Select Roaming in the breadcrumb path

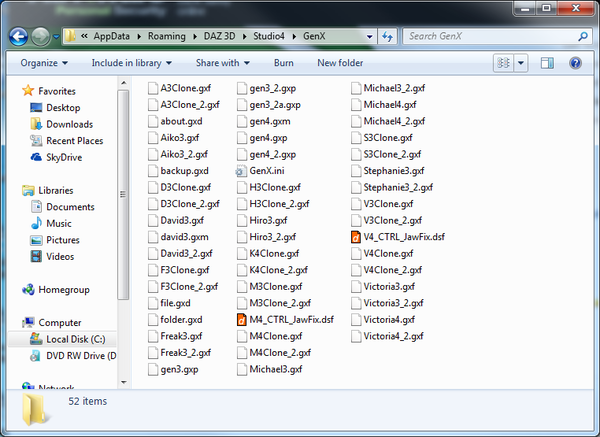(166, 36)
